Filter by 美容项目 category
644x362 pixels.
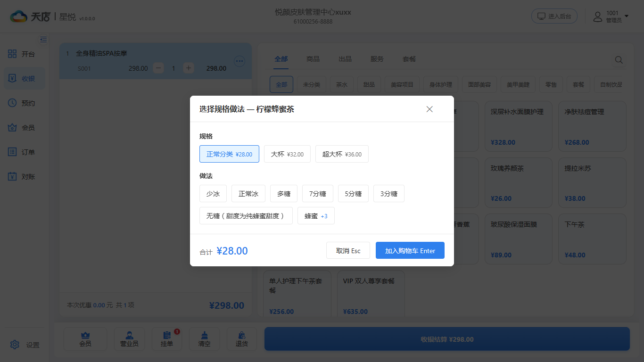coord(402,85)
